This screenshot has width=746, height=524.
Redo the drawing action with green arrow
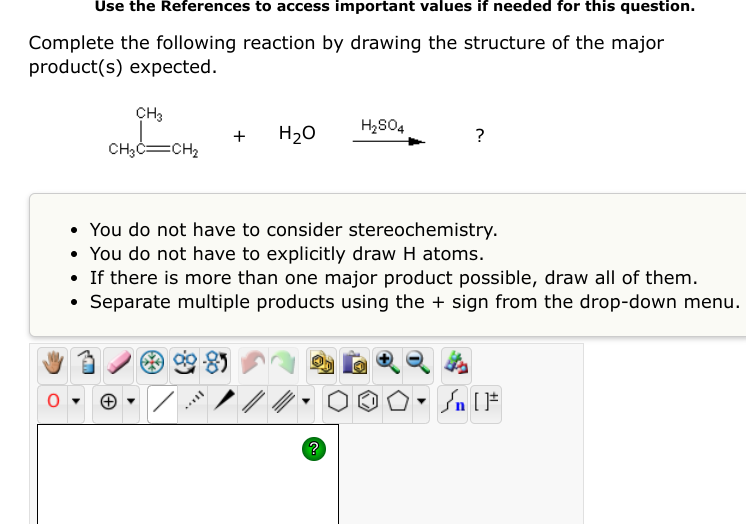tap(284, 364)
